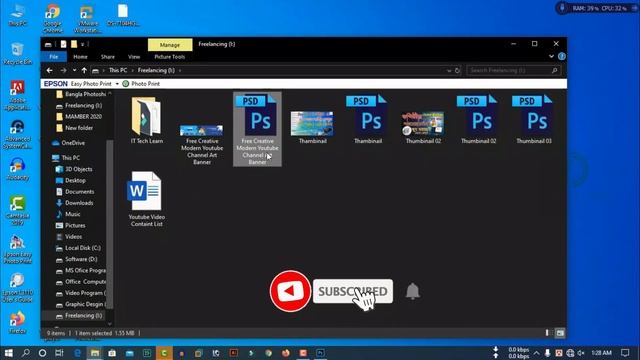Open 3D Objects in navigation pane
Screen dimensions: 640x360
point(74,169)
